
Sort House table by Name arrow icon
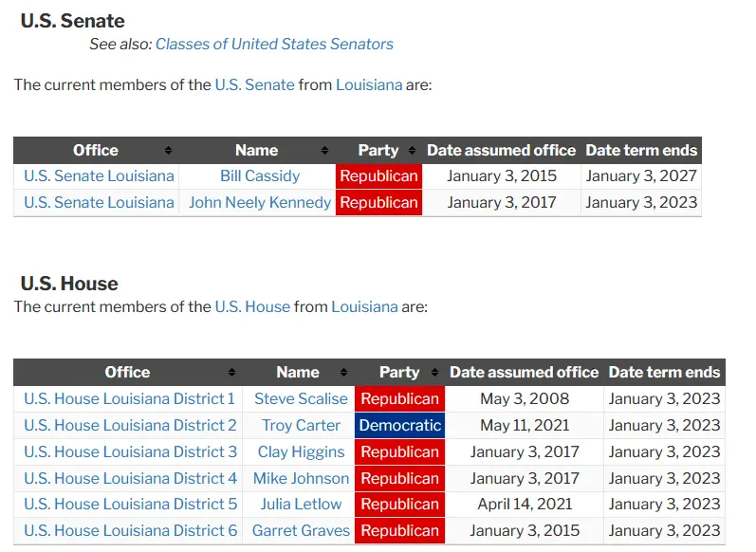343,373
